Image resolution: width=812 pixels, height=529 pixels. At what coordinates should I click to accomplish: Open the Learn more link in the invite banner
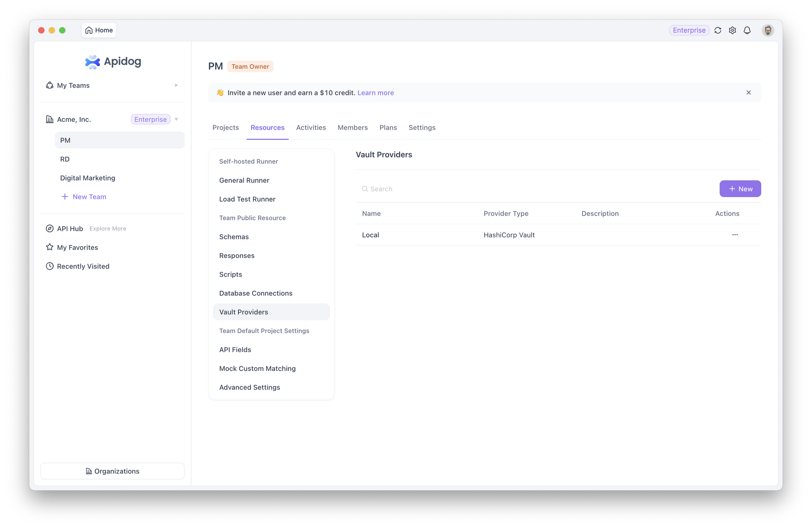tap(375, 92)
